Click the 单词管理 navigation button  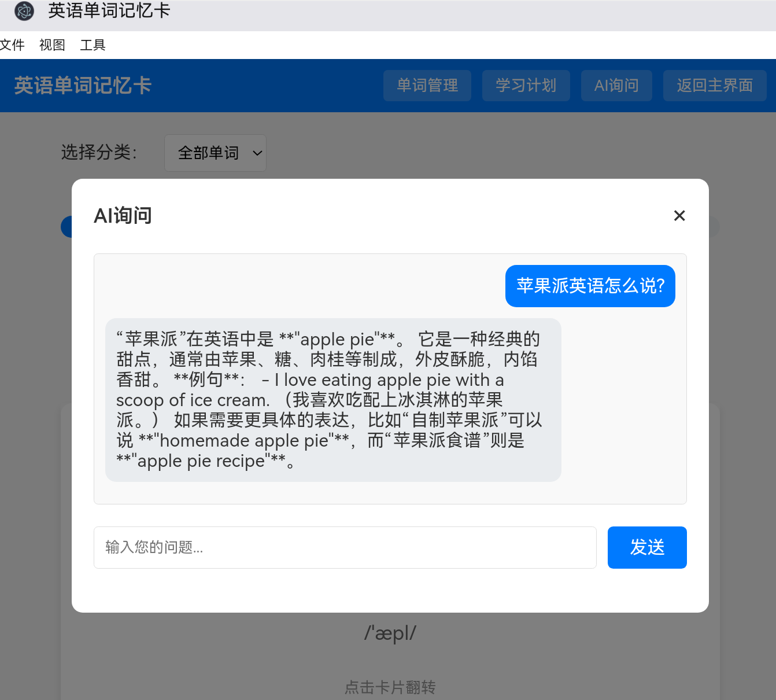point(427,85)
